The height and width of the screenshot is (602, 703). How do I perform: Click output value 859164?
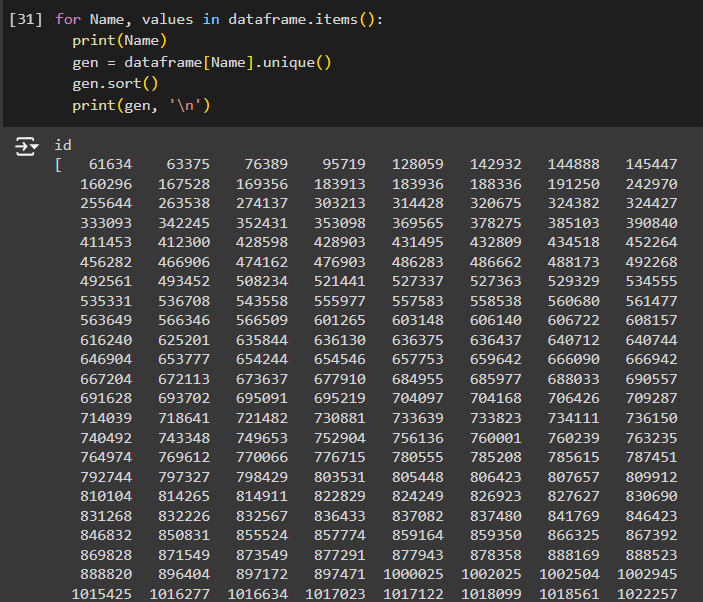418,535
